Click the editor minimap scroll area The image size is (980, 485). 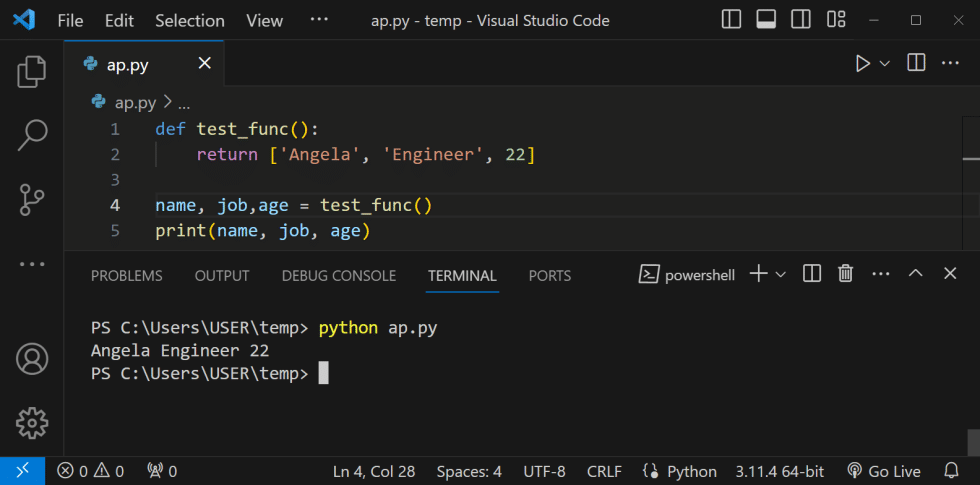pos(971,183)
